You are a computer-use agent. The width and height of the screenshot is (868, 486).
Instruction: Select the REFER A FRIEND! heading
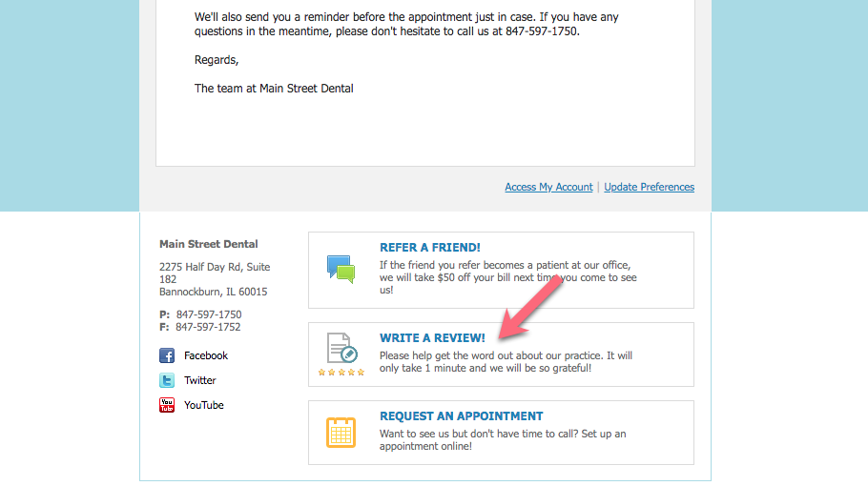click(429, 248)
